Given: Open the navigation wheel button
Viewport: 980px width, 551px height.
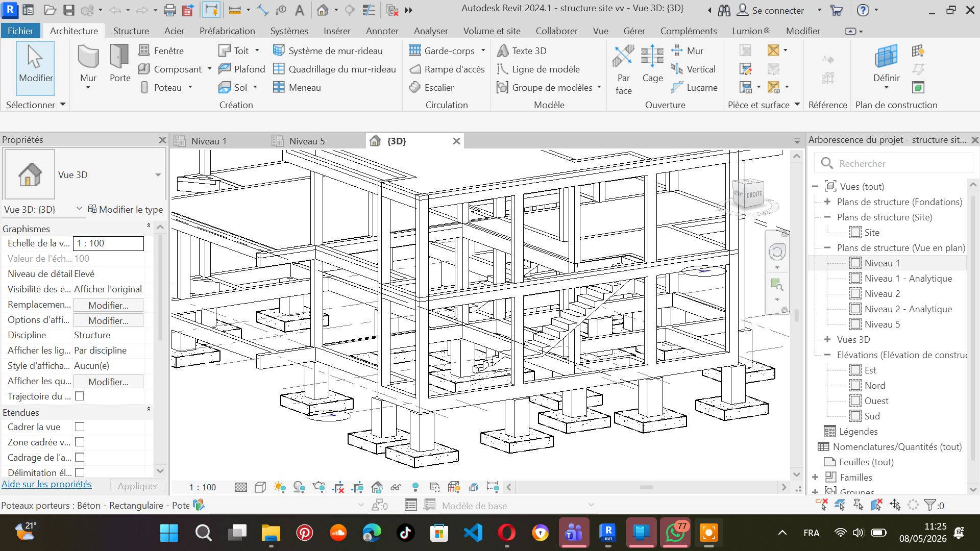Looking at the screenshot, I should 777,252.
